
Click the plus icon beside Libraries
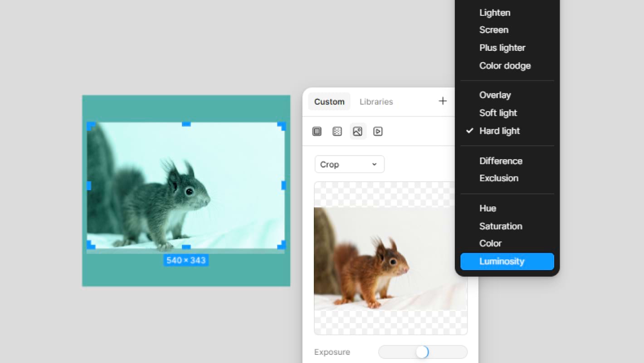[x=443, y=101]
